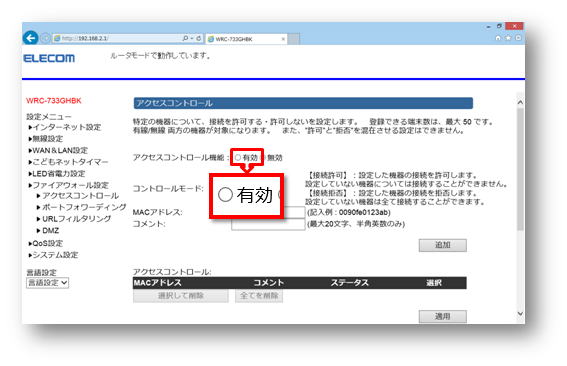Click the browser home icon
This screenshot has height=366, width=567.
point(498,38)
